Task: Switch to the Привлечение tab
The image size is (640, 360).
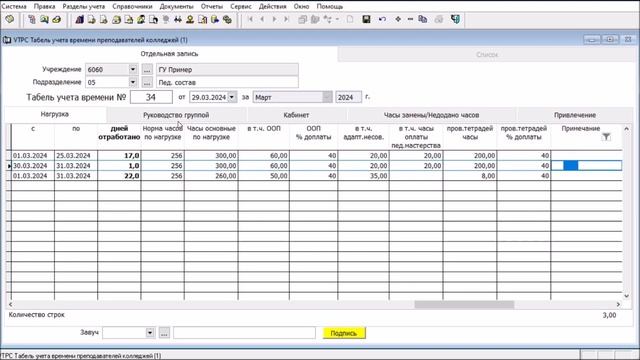Action: (x=575, y=115)
